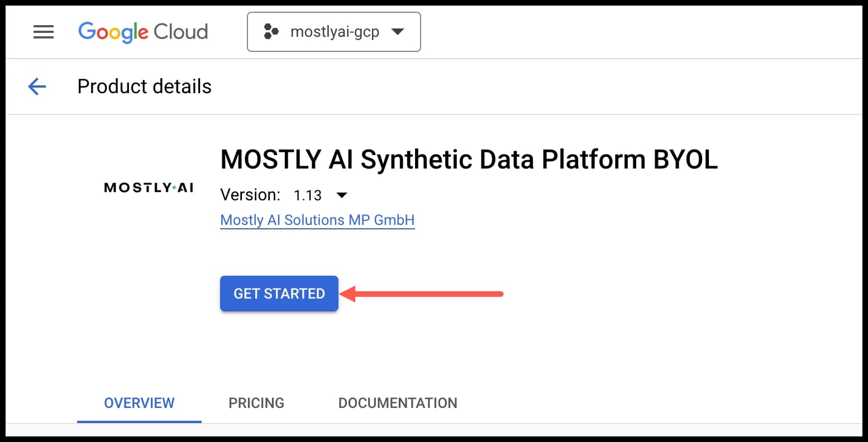The width and height of the screenshot is (868, 442).
Task: Open the navigation hamburger menu
Action: [43, 32]
